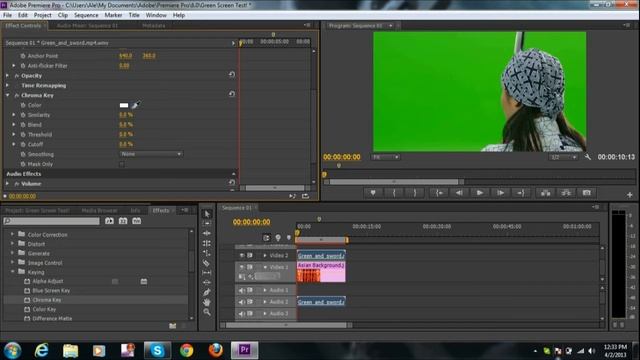Expand the Opacity effect
The image size is (640, 360).
[7, 76]
